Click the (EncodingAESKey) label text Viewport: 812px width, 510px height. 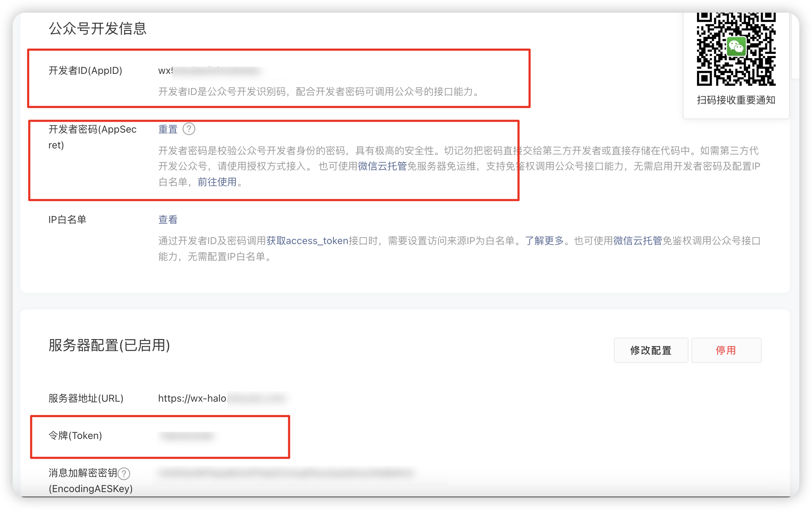point(90,489)
